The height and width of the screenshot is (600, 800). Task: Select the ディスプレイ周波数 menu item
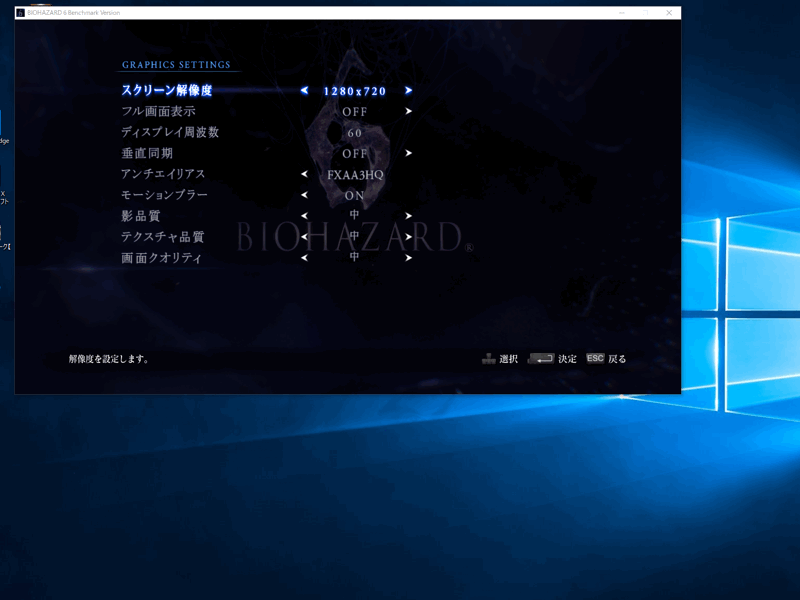[x=170, y=133]
